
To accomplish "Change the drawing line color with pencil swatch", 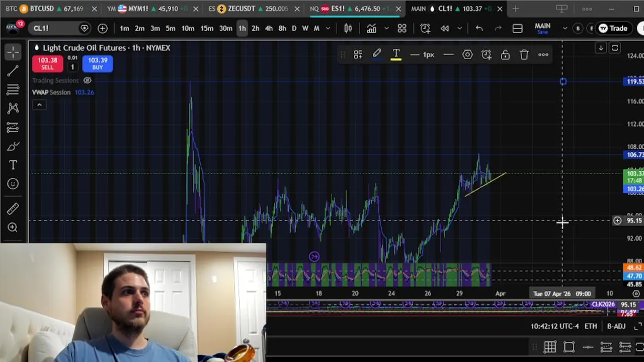I will 377,54.
